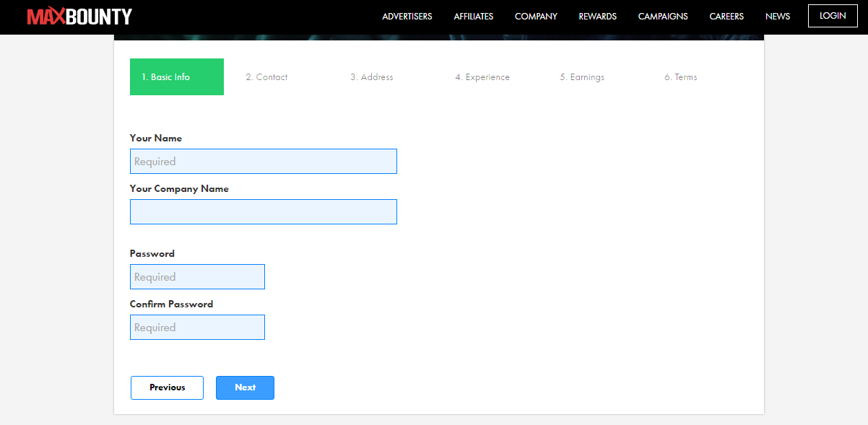Click the Password input field
Image resolution: width=868 pixels, height=425 pixels.
pyautogui.click(x=197, y=276)
